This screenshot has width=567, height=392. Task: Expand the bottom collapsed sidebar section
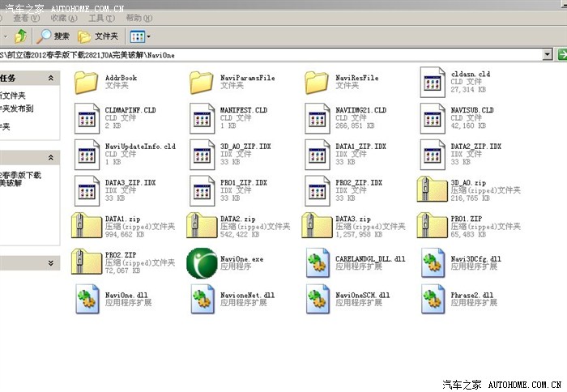[x=51, y=262]
